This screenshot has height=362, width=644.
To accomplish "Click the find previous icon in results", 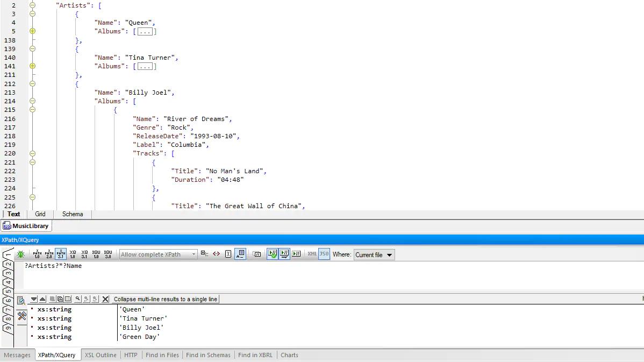I will click(86, 299).
